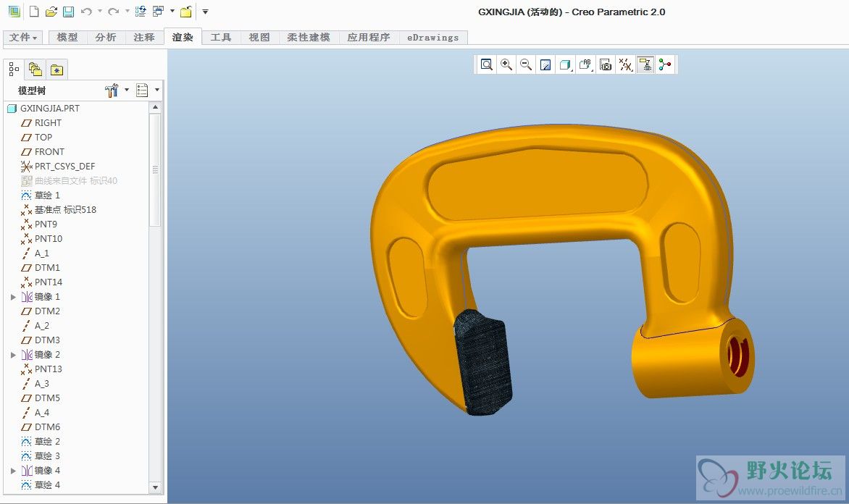849x504 pixels.
Task: Expand the 镜像 1 tree node
Action: (13, 297)
